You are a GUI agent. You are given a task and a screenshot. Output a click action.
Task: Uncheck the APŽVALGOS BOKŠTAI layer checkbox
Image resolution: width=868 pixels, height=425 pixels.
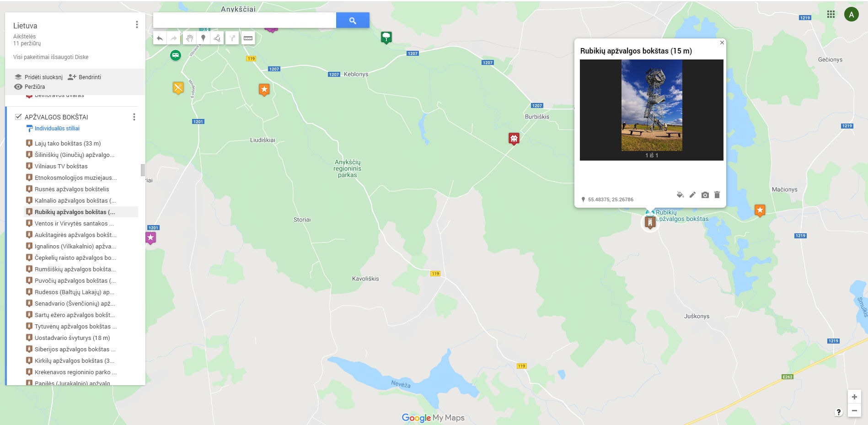[x=18, y=117]
